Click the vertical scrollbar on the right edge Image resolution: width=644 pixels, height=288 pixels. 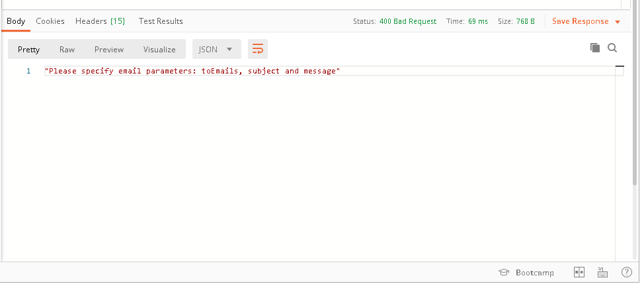(x=635, y=93)
